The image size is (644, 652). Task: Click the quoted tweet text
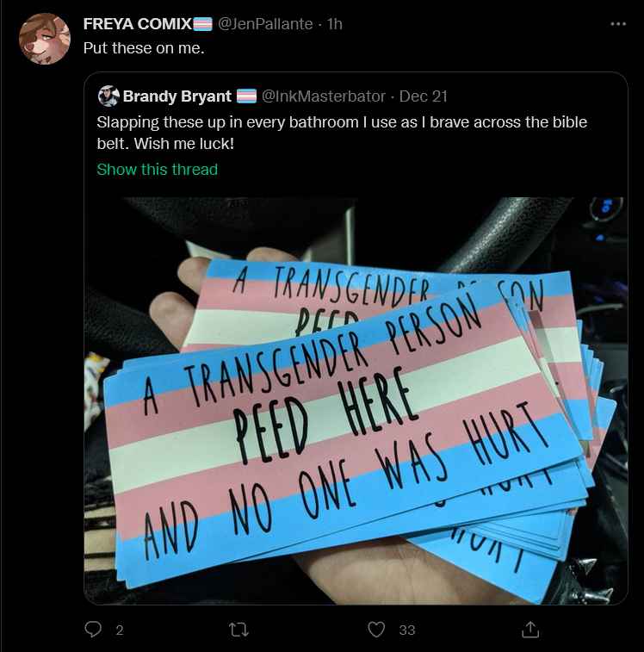[342, 133]
